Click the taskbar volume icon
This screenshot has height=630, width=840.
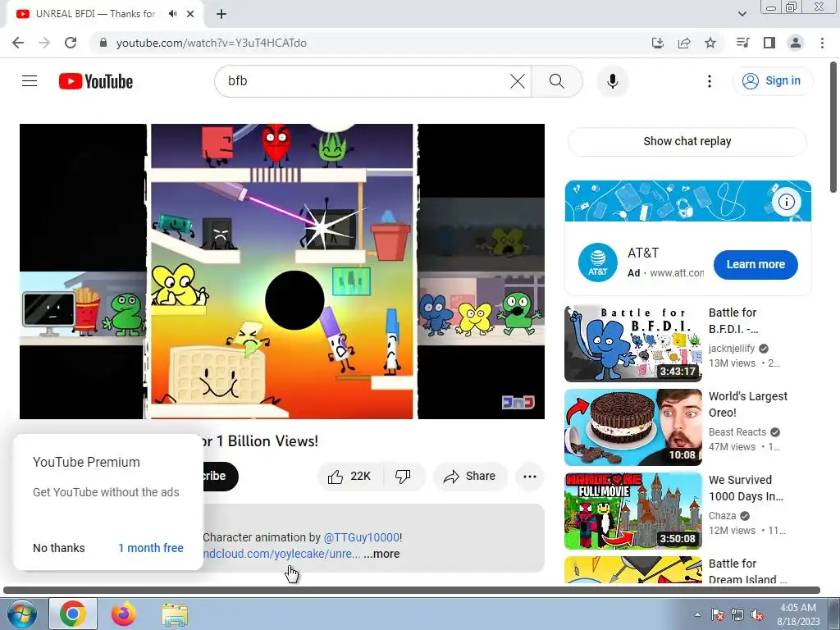[x=757, y=615]
